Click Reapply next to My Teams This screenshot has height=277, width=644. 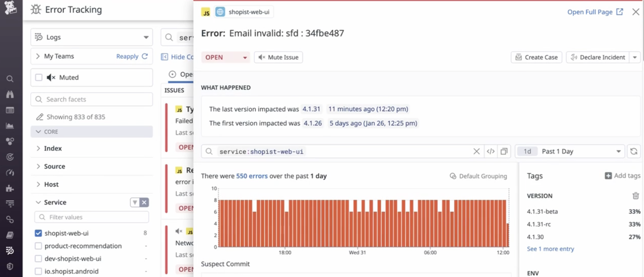[132, 56]
